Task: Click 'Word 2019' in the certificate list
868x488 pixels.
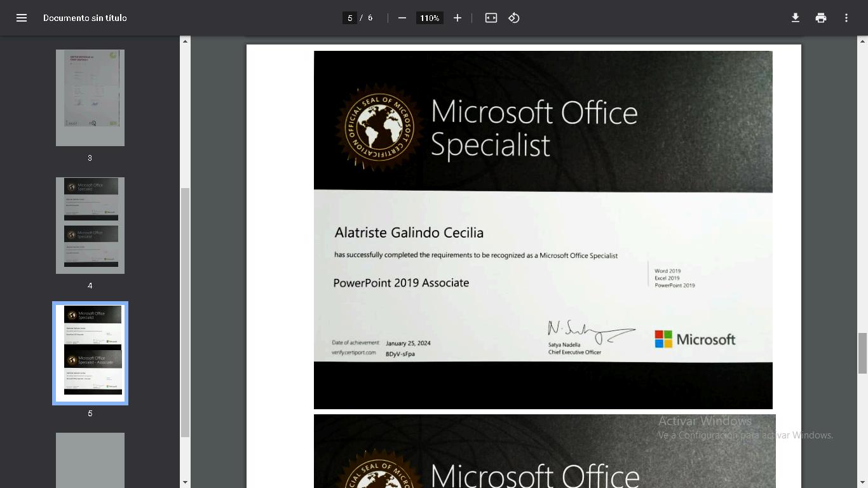Action: (x=668, y=271)
